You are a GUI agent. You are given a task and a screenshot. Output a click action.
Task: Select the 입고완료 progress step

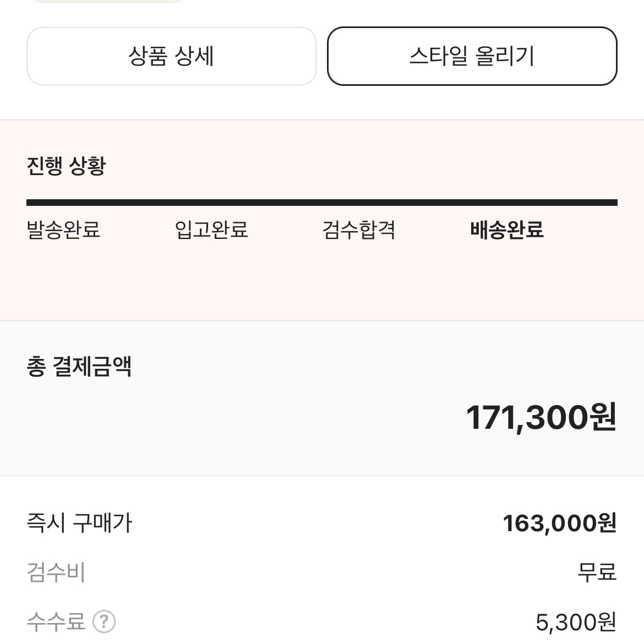pyautogui.click(x=211, y=230)
